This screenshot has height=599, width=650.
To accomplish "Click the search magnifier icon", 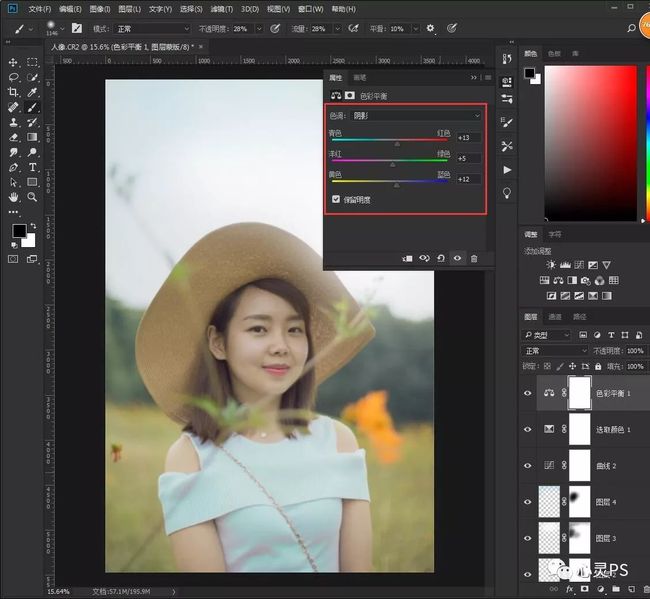I will 631,28.
